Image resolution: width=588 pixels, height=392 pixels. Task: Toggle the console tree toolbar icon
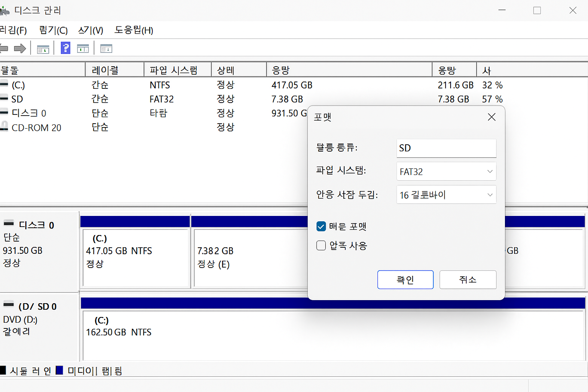pyautogui.click(x=43, y=48)
